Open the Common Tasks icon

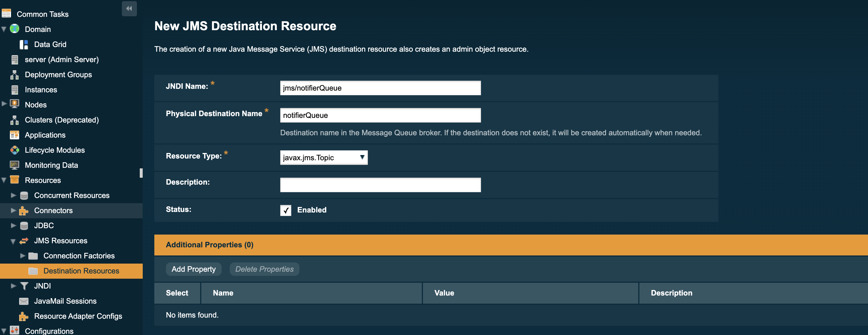(6, 14)
